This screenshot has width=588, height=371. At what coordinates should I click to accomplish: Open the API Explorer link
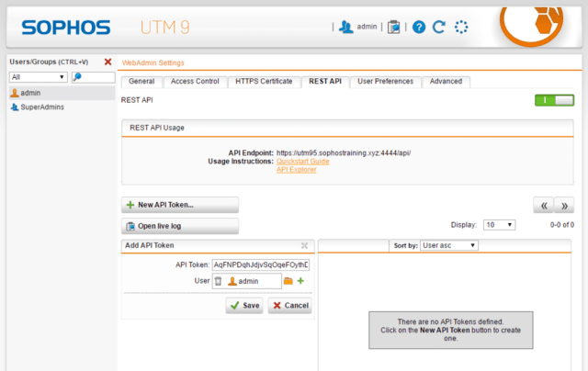pos(296,170)
